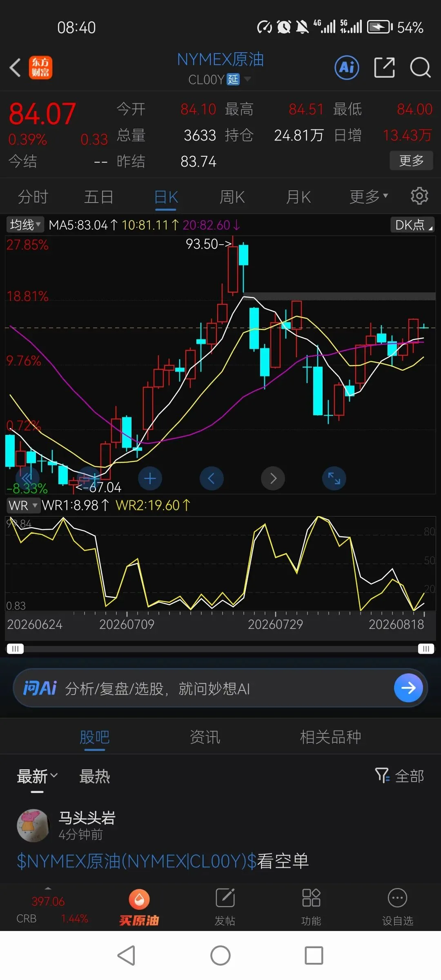This screenshot has height=980, width=441.
Task: Tap right handle of chart range slider
Action: pos(426,648)
